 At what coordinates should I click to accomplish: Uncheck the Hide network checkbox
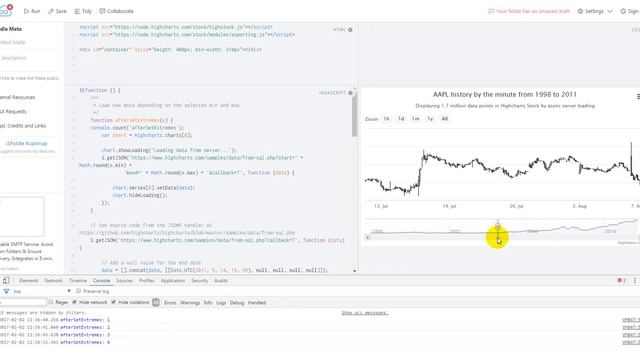click(x=75, y=302)
